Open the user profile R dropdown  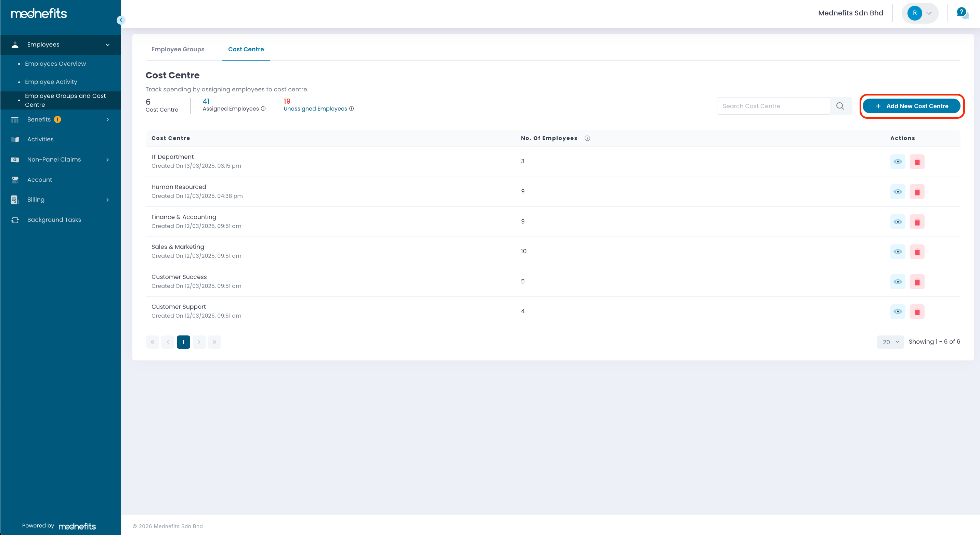click(920, 13)
